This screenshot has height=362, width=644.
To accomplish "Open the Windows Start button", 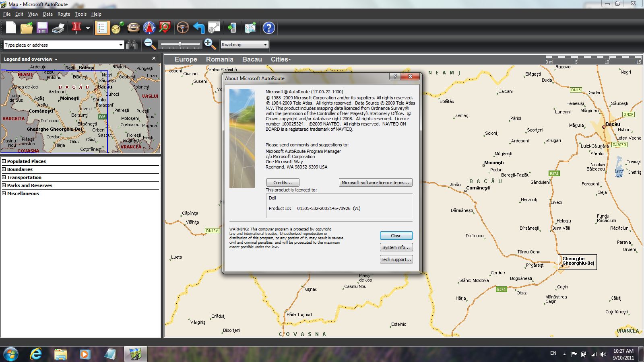I will (x=11, y=354).
